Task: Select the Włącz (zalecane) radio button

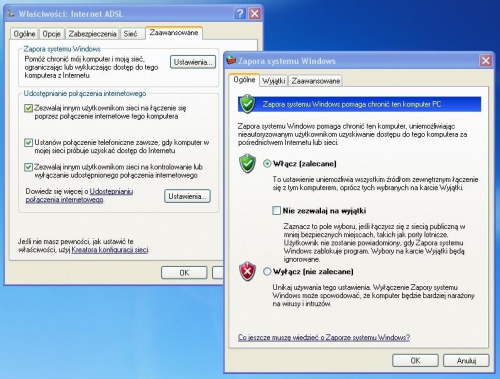Action: (267, 164)
